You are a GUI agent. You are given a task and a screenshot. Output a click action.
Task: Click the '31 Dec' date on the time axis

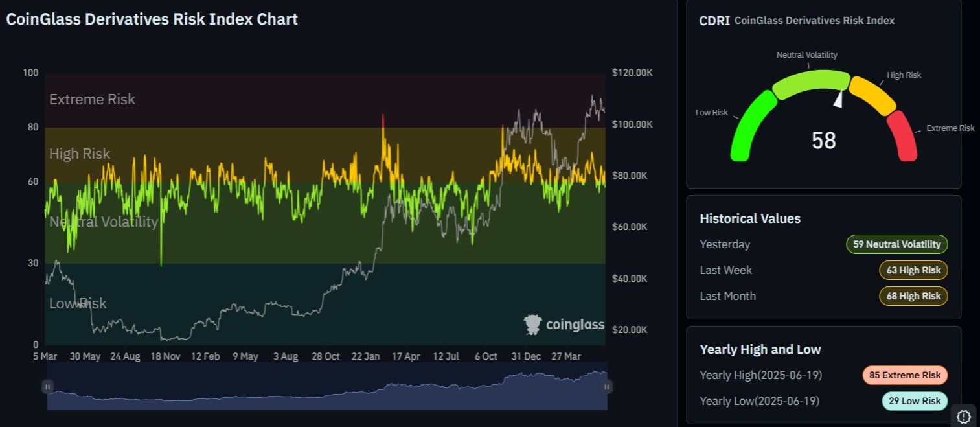coord(526,356)
